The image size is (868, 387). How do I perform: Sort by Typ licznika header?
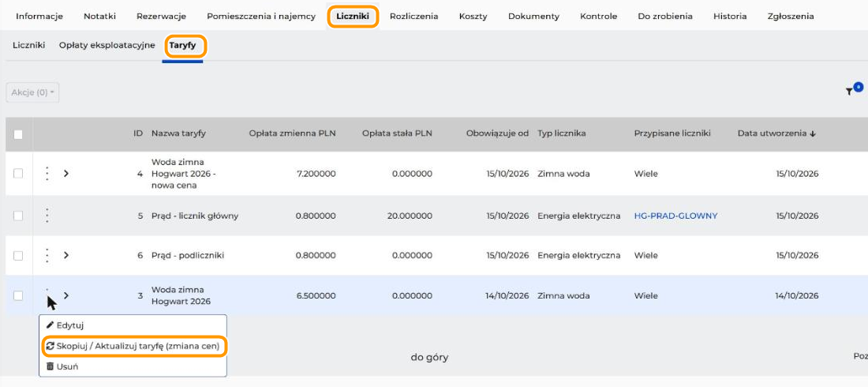click(x=561, y=133)
